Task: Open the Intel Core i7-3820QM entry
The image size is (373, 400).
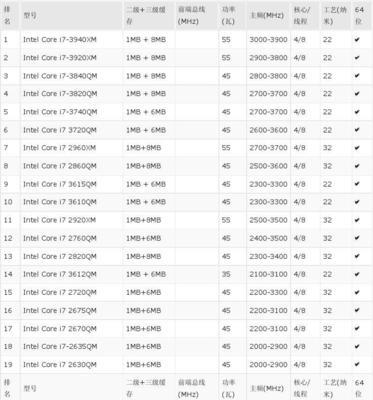Action: click(x=60, y=94)
